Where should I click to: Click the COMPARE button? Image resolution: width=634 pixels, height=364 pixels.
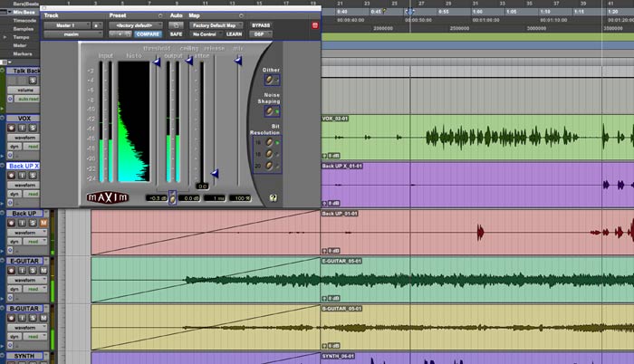point(148,34)
